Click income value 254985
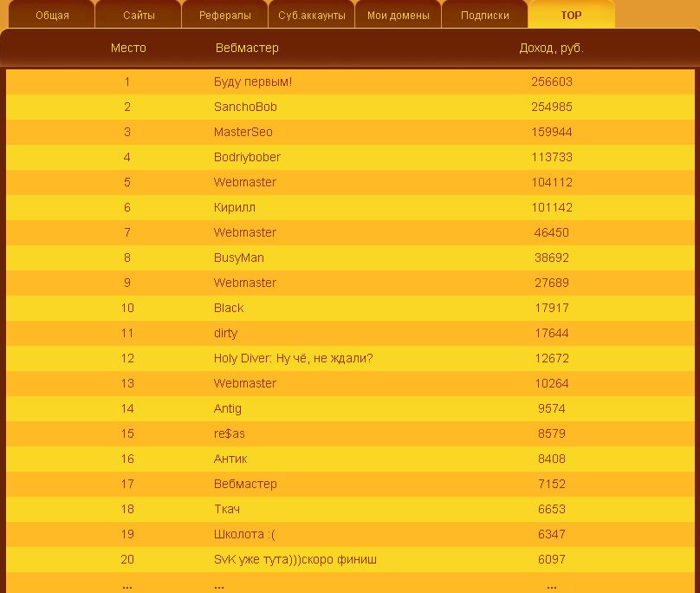Image resolution: width=700 pixels, height=593 pixels. pyautogui.click(x=551, y=107)
